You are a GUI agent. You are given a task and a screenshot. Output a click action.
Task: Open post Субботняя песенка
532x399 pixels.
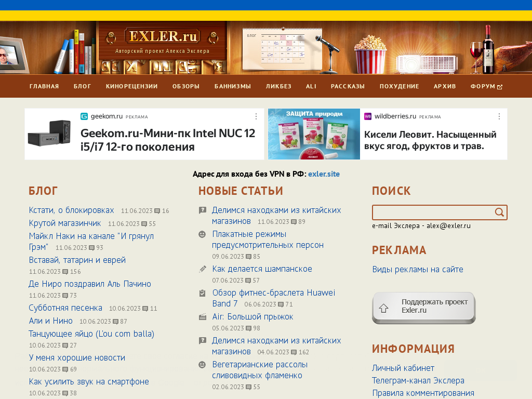65,308
